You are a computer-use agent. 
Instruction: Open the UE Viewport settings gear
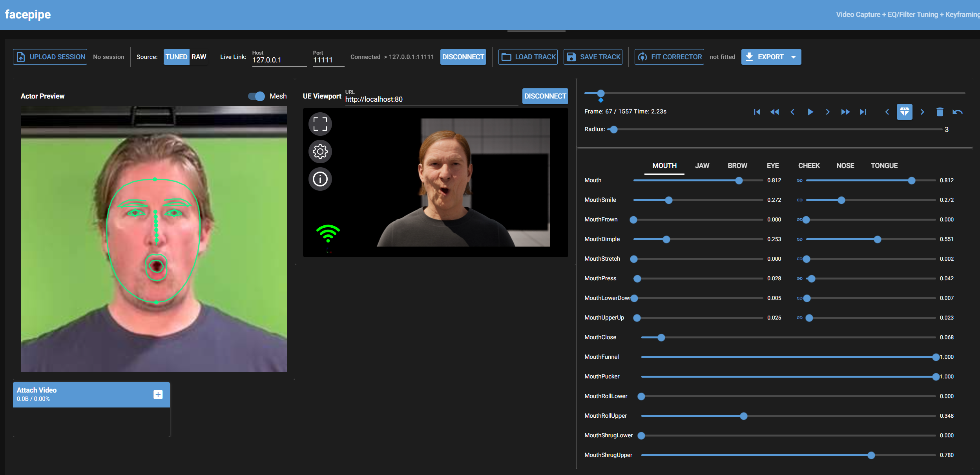point(320,151)
